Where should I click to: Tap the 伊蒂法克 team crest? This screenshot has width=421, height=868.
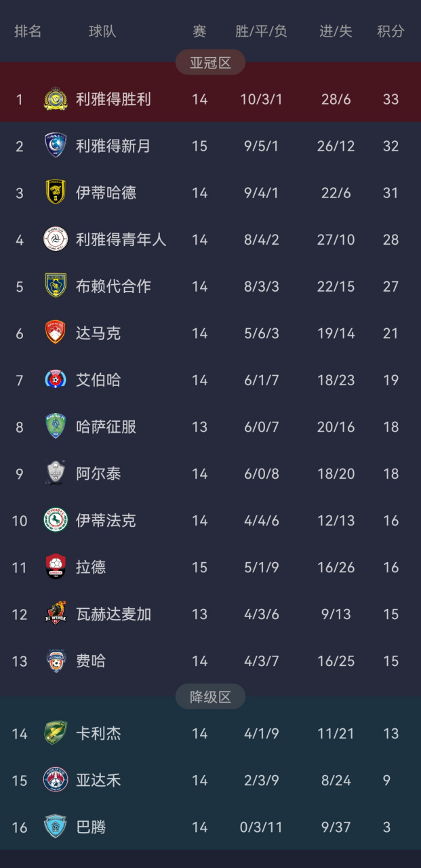(56, 520)
